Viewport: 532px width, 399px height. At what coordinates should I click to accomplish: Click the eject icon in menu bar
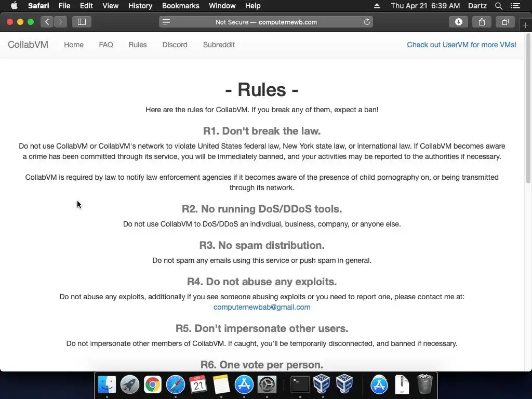point(377,6)
